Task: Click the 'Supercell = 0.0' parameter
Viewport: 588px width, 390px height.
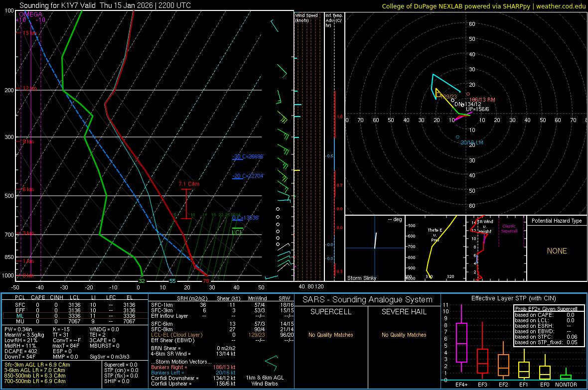Action: click(121, 365)
